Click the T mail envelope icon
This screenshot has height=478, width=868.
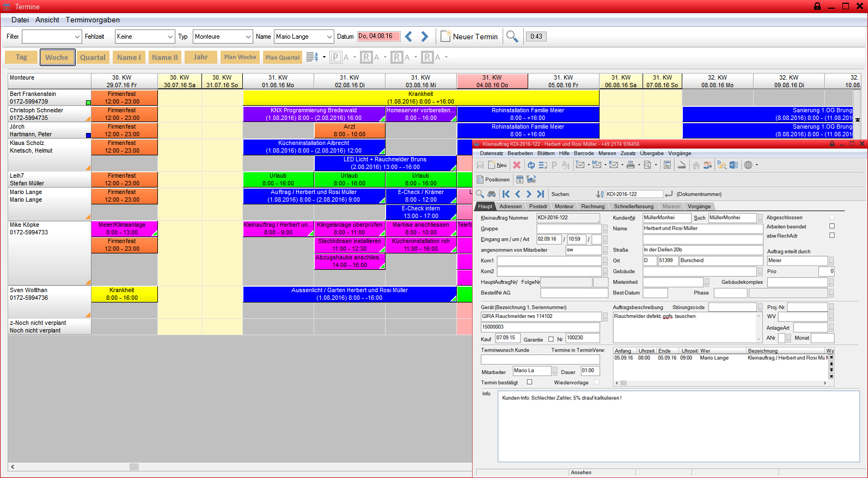click(580, 165)
